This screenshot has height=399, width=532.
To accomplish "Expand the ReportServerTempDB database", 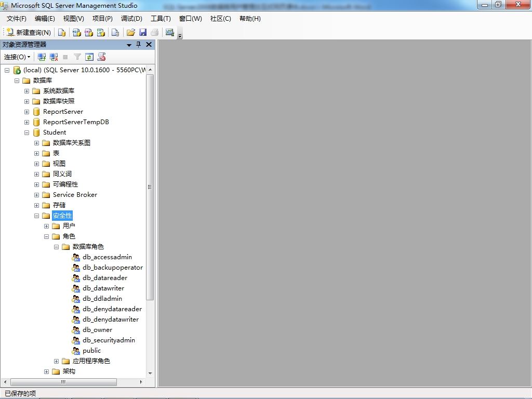I will tap(27, 122).
